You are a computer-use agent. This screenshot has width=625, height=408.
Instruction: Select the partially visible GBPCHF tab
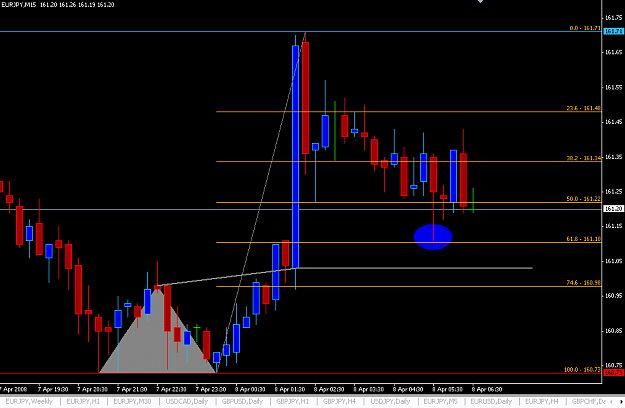point(588,401)
